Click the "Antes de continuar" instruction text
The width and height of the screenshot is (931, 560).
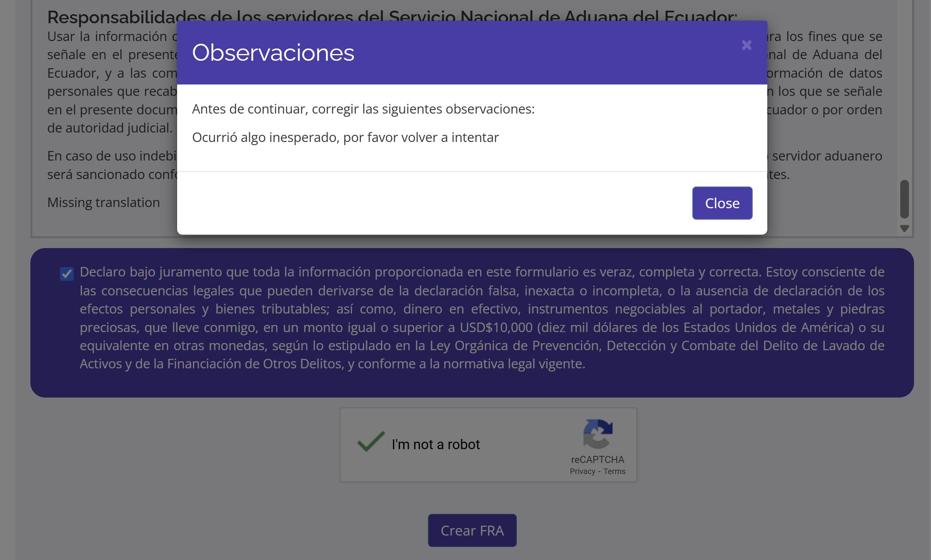[x=363, y=109]
